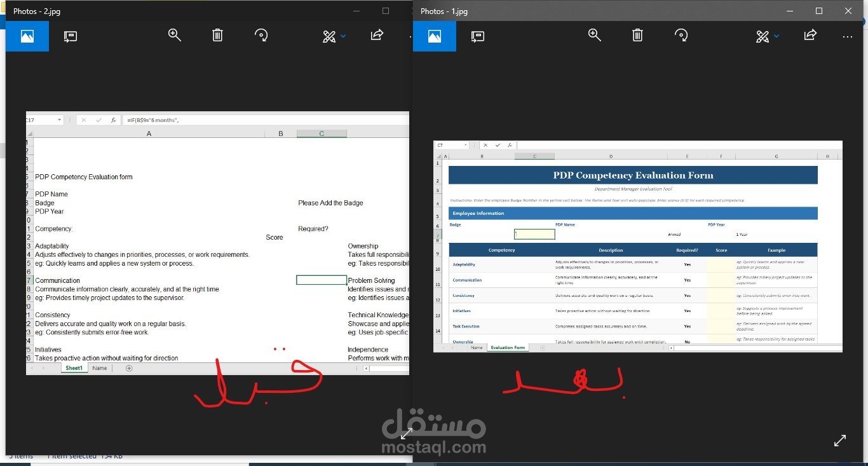
Task: Open the C17 name box dropdown in 2.jpg image
Action: pos(60,120)
